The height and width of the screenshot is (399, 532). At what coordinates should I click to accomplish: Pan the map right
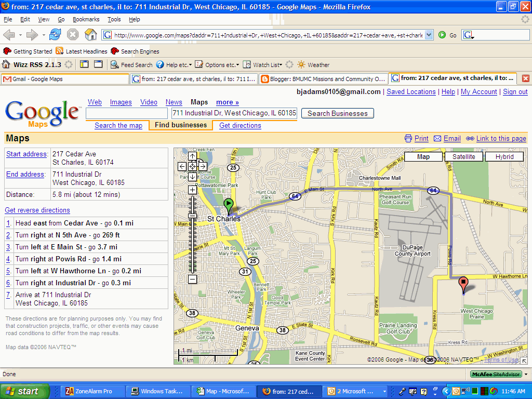click(203, 167)
